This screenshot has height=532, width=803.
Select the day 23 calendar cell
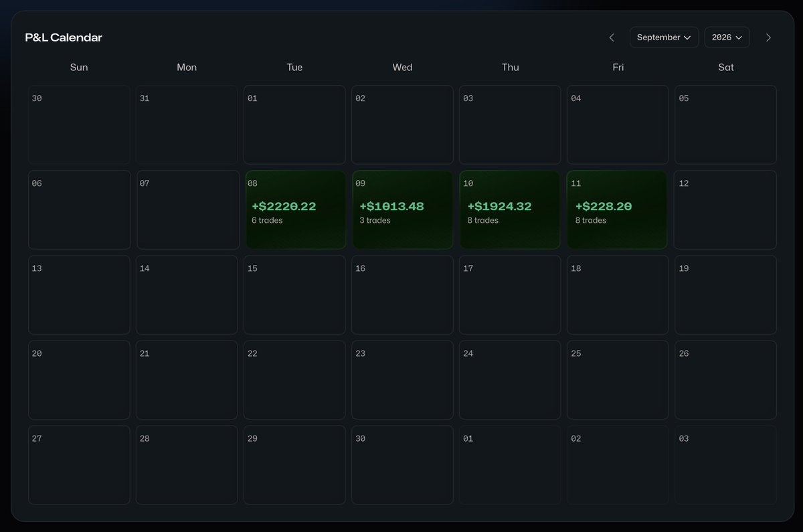pos(402,380)
